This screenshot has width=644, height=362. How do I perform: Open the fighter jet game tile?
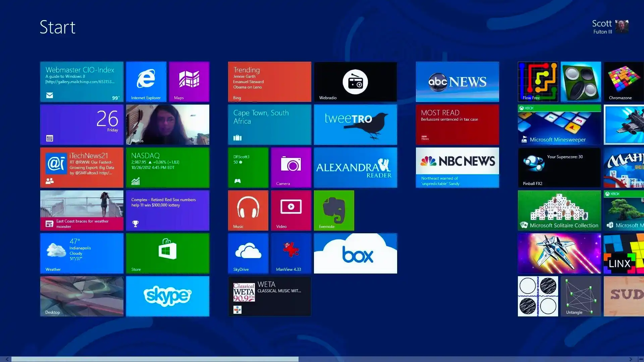point(624,125)
